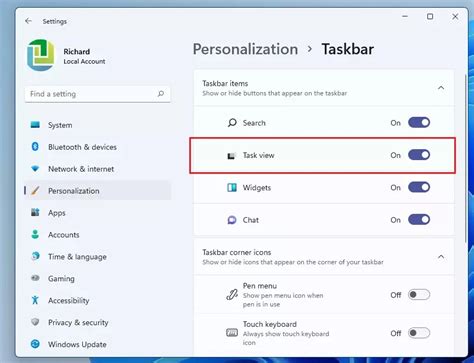
Task: Click the Taskbar items heading
Action: coord(225,83)
